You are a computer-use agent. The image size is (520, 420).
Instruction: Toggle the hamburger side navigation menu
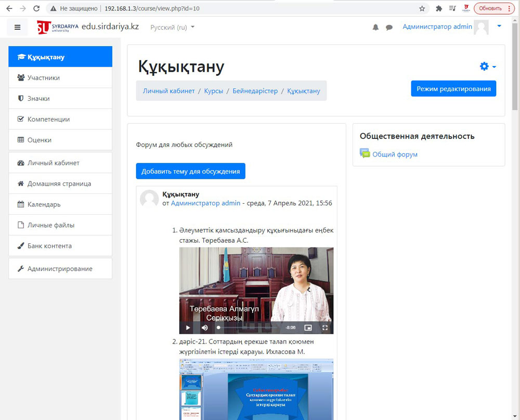coord(17,27)
